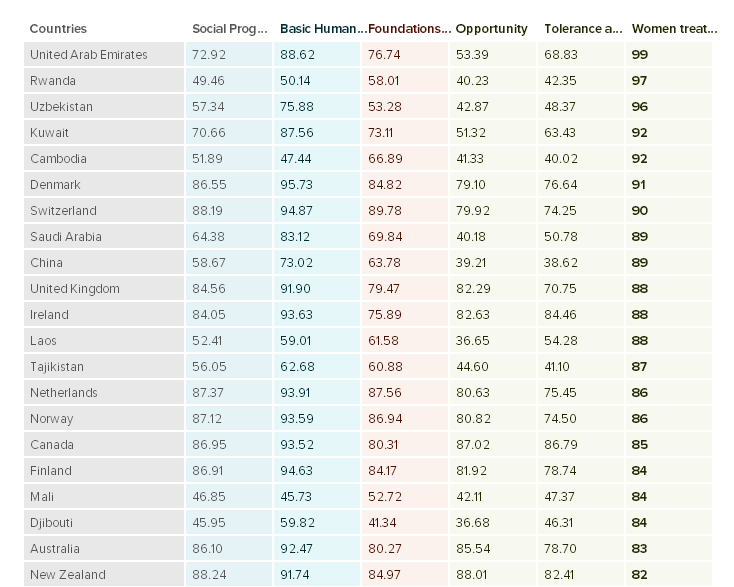Click the Netherlands row name

(64, 393)
